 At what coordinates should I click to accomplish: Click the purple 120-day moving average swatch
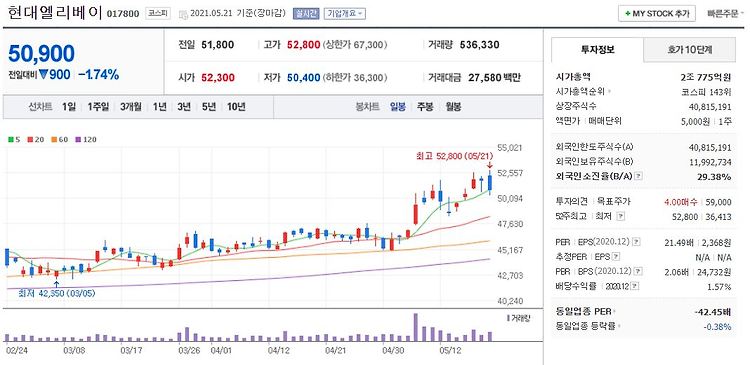(x=78, y=140)
